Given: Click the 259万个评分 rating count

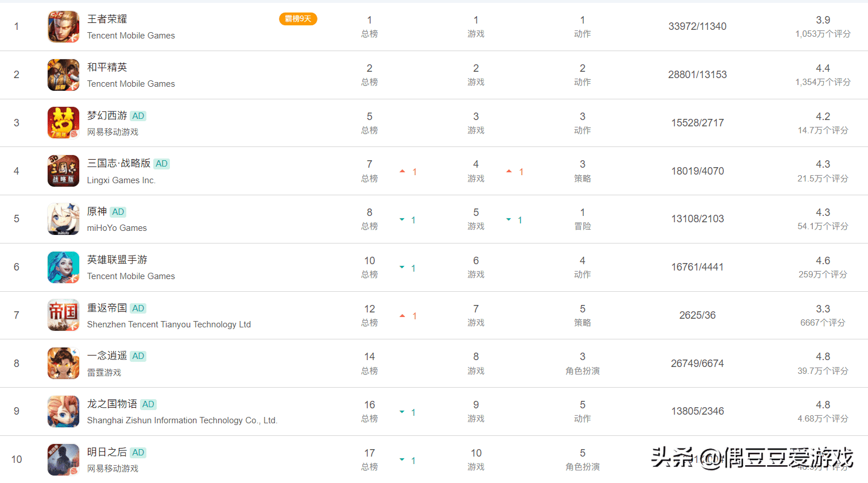Looking at the screenshot, I should click(823, 275).
